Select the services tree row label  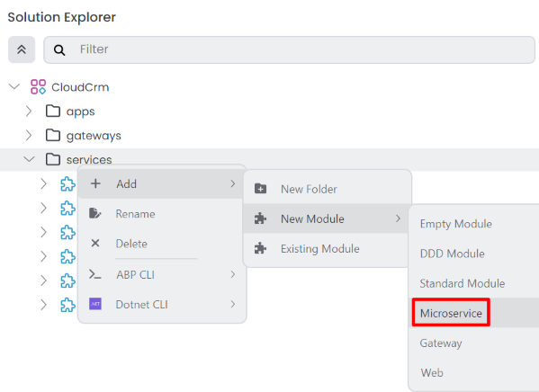coord(89,160)
